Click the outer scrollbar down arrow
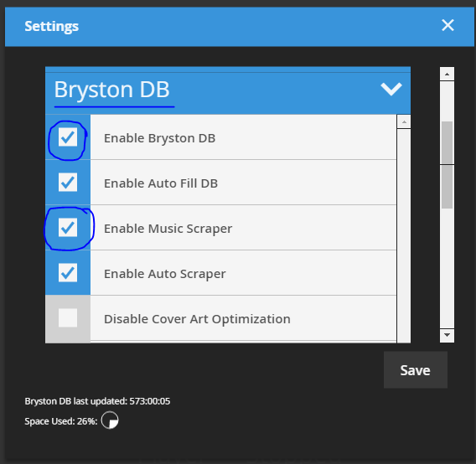Image resolution: width=476 pixels, height=464 pixels. 447,335
